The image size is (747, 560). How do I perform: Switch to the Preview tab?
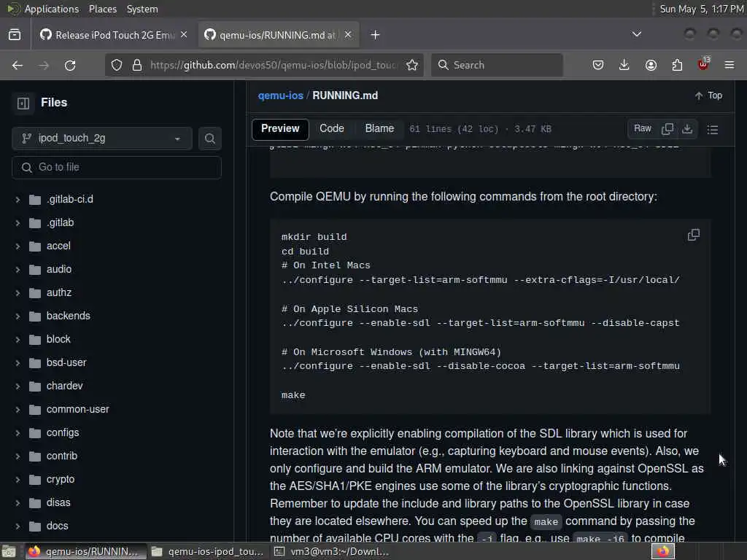coord(280,128)
